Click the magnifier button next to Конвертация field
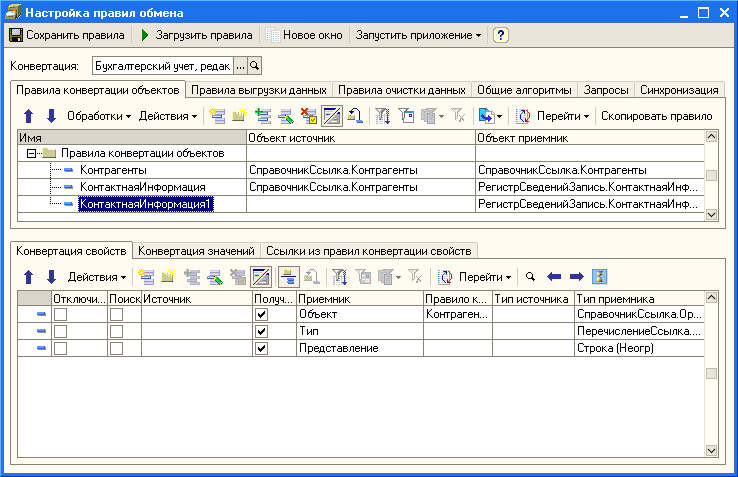The height and width of the screenshot is (477, 738). pos(254,66)
